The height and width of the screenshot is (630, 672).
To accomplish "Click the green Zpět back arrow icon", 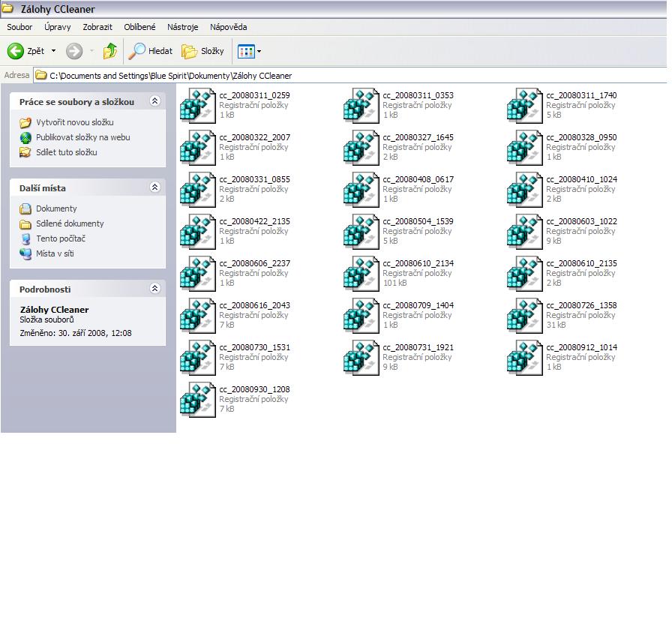I will (16, 51).
